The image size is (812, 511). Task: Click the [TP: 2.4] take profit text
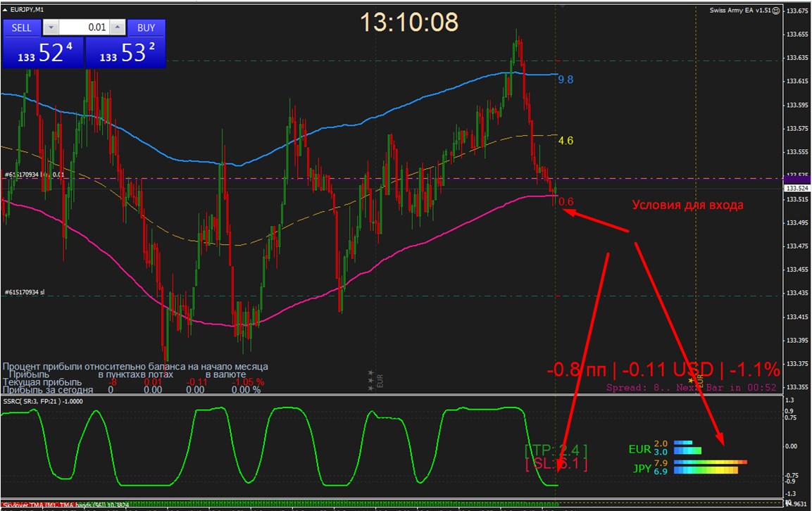tap(556, 450)
